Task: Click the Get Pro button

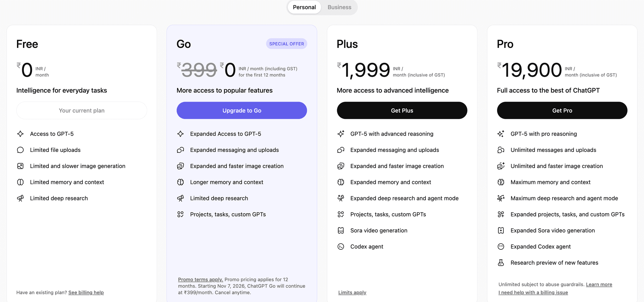Action: pyautogui.click(x=562, y=110)
